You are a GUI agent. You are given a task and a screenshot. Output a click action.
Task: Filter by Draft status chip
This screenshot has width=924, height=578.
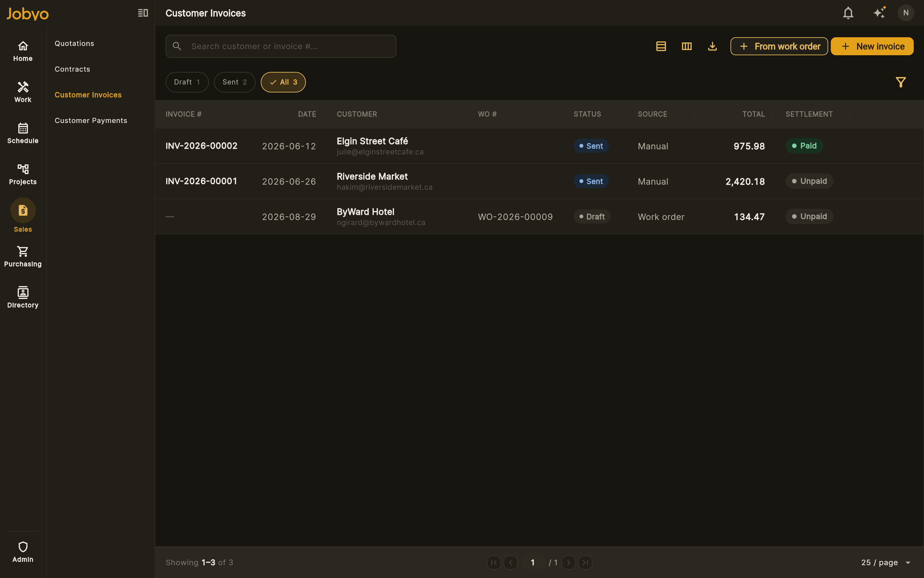pos(187,82)
